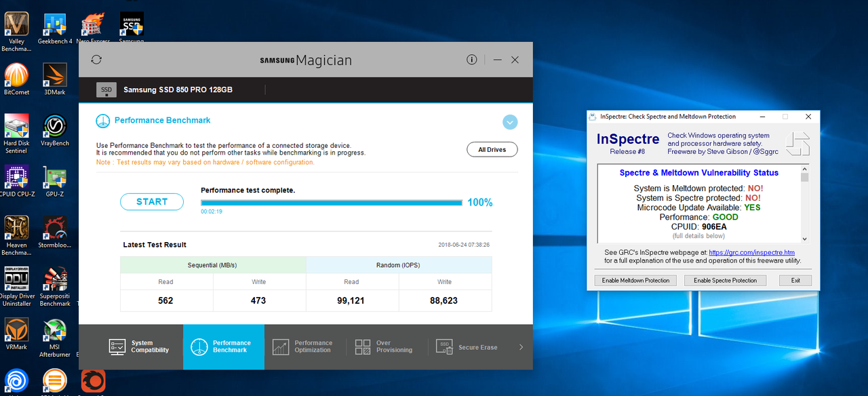Open CPUID CPU-Z shortcut

tap(16, 181)
